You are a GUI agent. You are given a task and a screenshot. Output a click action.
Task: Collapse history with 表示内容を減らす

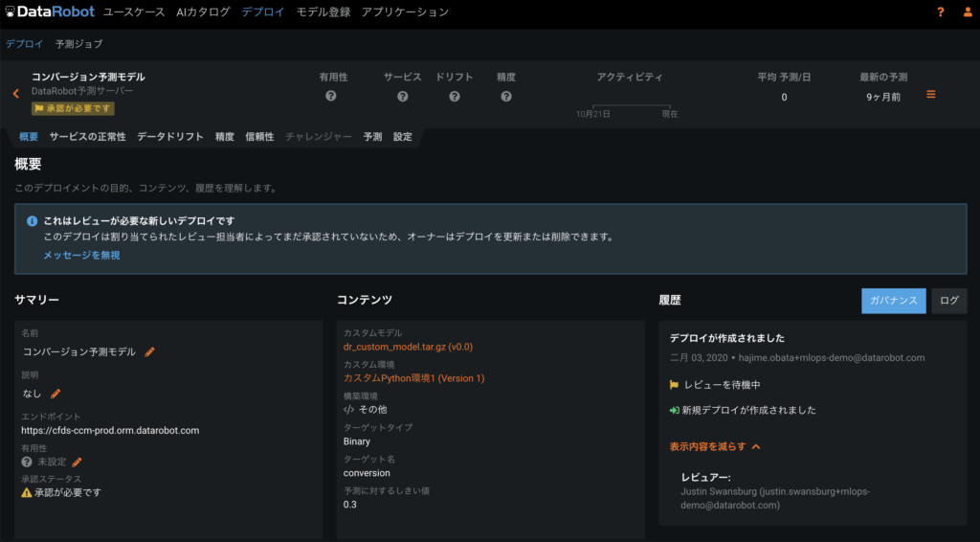[715, 446]
